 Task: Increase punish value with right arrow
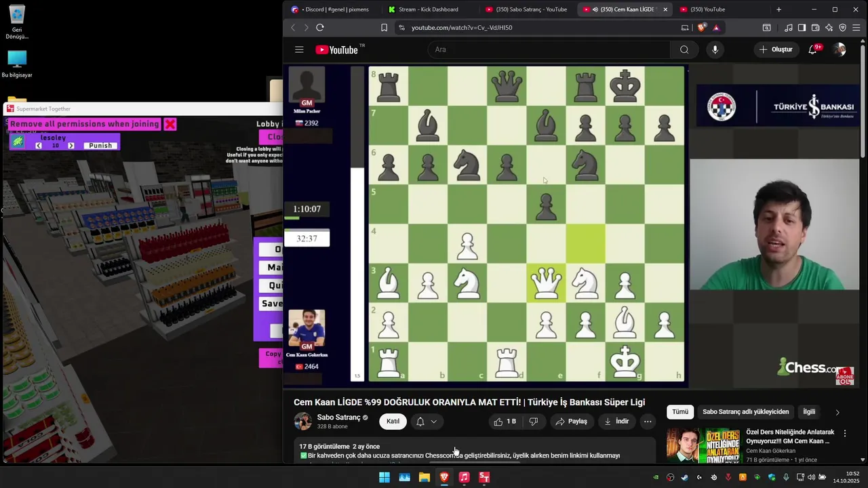(71, 146)
